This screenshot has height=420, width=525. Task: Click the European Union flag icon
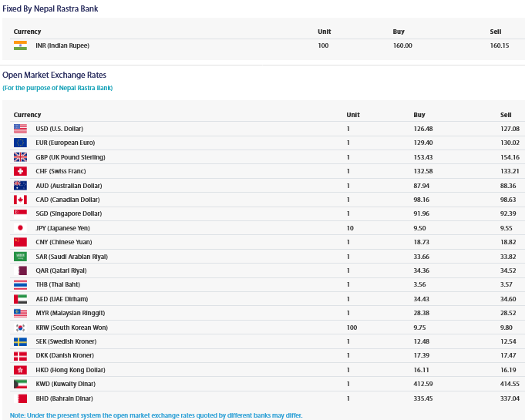click(20, 143)
